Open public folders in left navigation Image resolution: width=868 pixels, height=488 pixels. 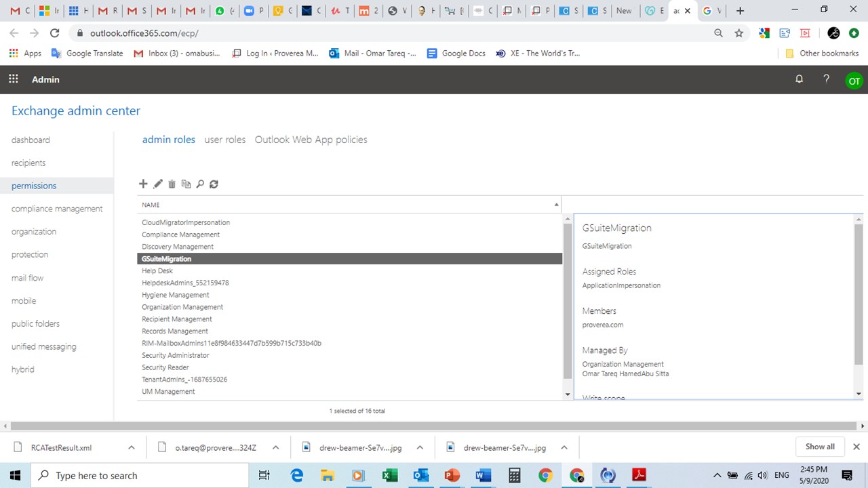[x=35, y=324]
